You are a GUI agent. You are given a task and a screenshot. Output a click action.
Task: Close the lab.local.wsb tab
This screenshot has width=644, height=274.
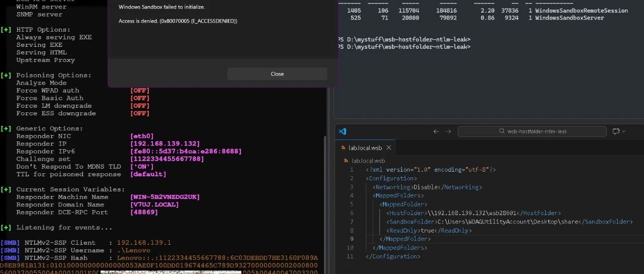tap(389, 148)
